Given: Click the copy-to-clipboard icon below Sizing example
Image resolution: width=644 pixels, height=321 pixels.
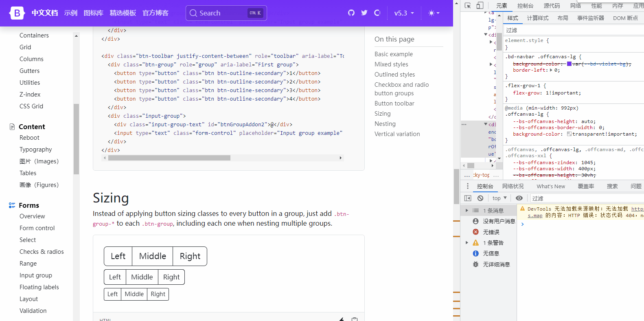Looking at the screenshot, I should 355,319.
